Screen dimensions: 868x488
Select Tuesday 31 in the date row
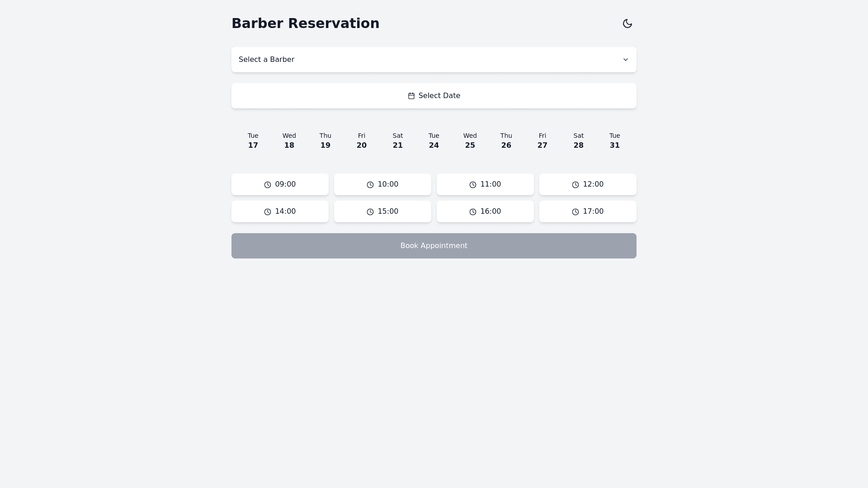(615, 141)
